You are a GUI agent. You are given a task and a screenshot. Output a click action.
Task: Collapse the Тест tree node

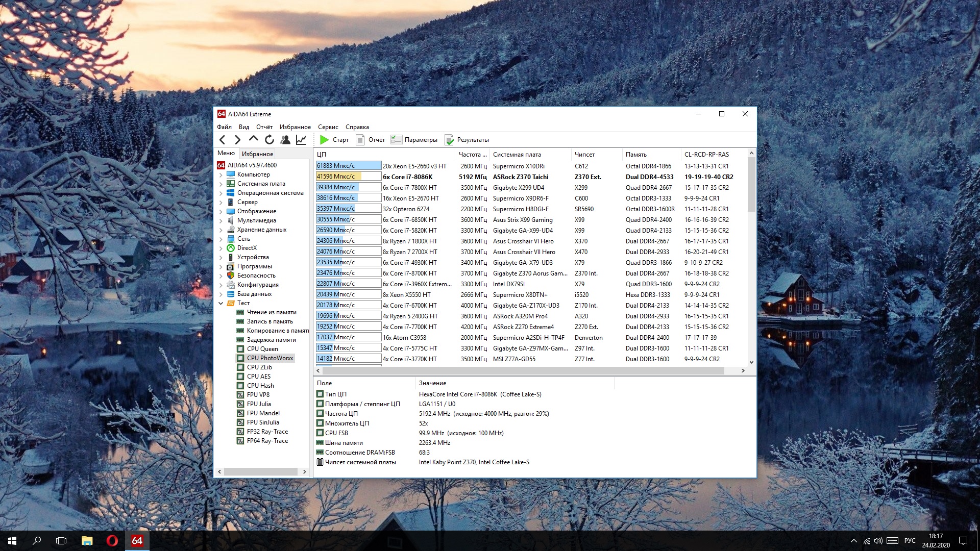[220, 303]
